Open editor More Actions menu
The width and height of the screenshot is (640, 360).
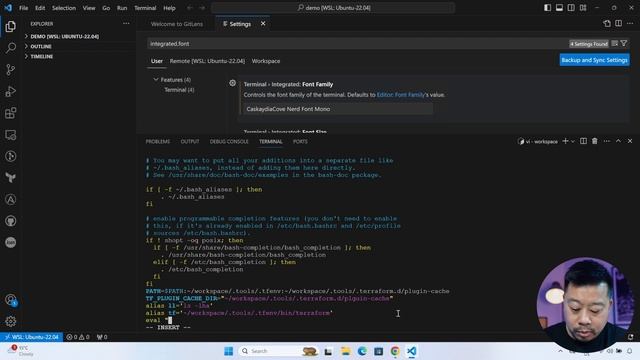630,24
